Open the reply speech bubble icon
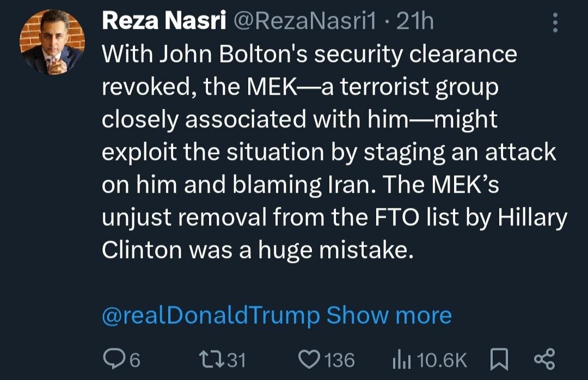 point(113,359)
